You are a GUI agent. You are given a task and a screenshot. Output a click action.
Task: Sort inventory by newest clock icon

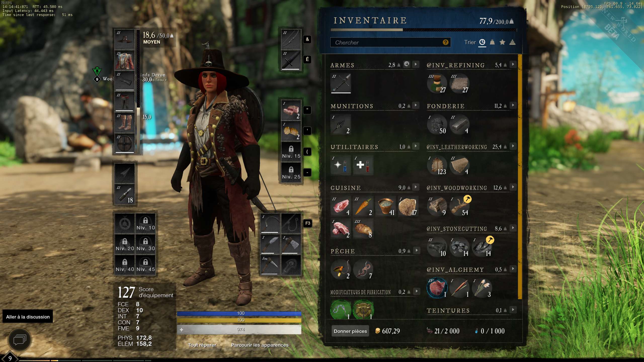482,42
